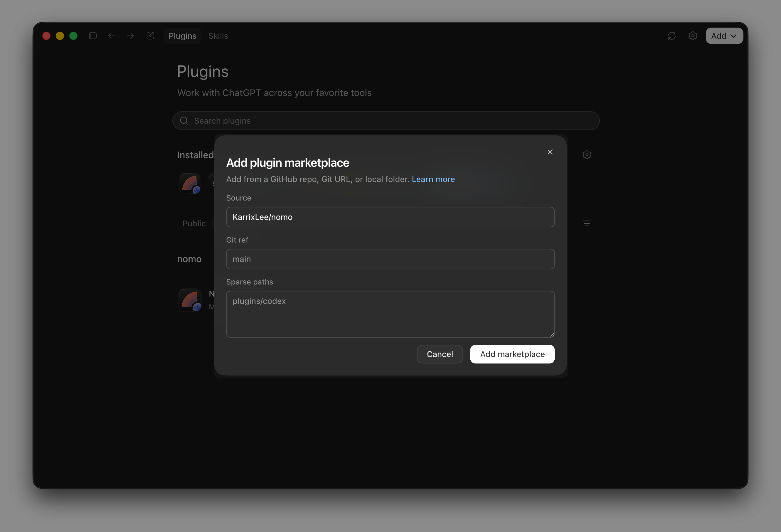Toggle the sidebar panel icon
781x532 pixels.
click(x=93, y=36)
